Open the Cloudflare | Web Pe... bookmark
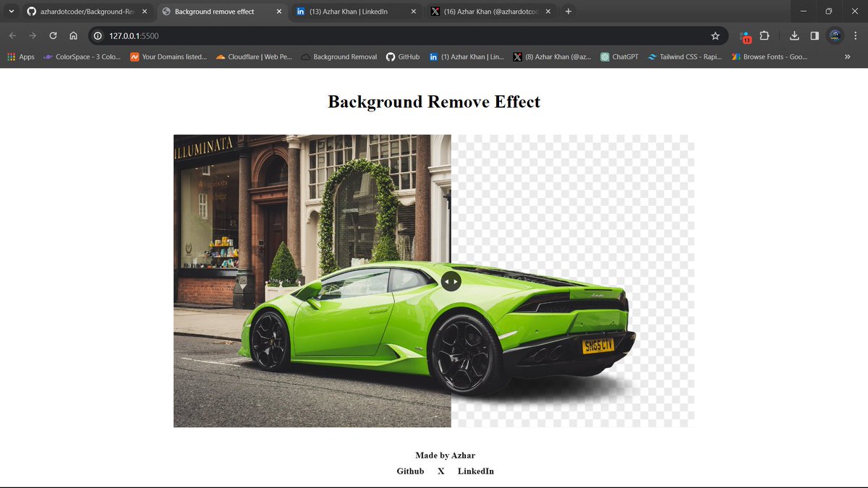 coord(254,56)
